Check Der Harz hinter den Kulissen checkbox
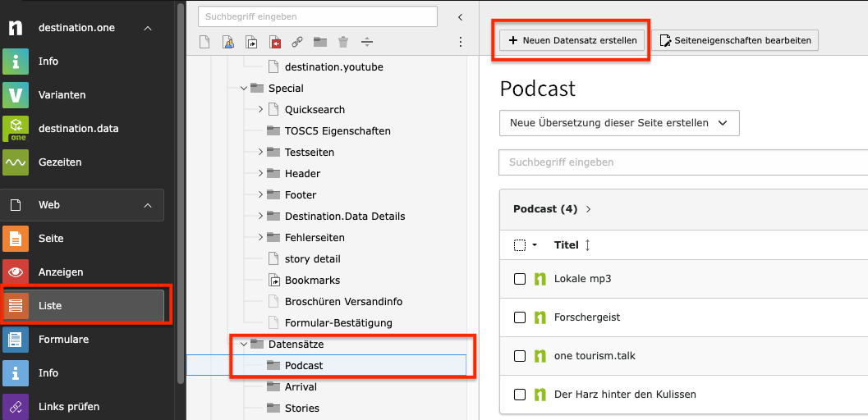This screenshot has height=420, width=868. 519,395
